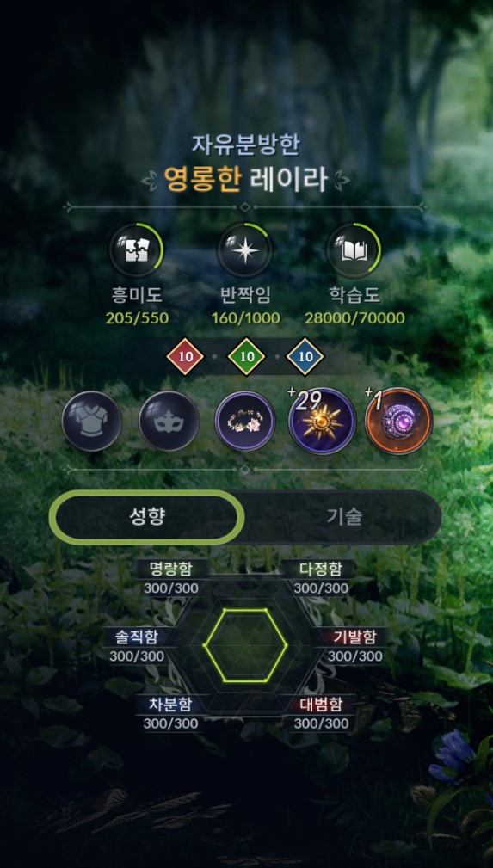Open the purple orb item +1

399,422
